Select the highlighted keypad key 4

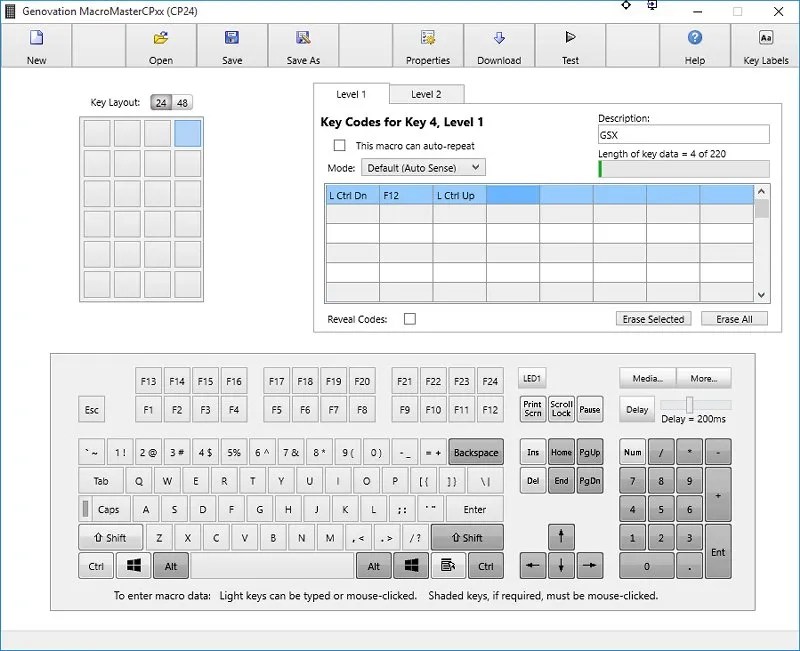187,133
